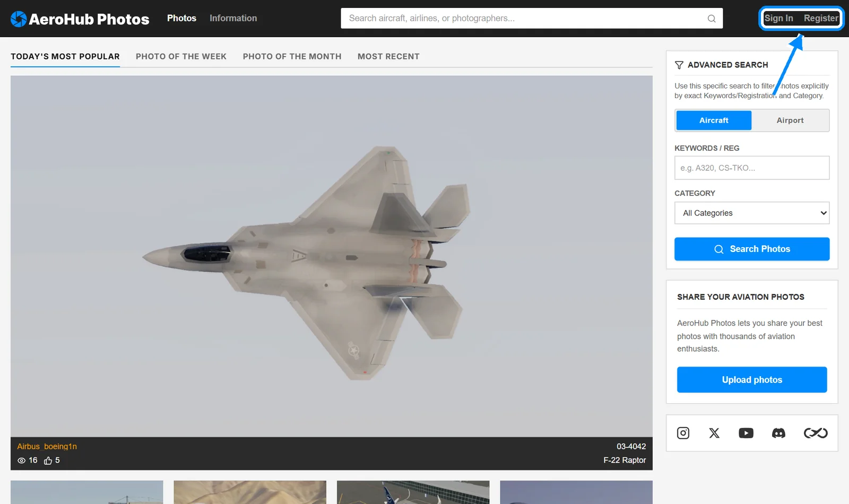Open the X (Twitter) social link
849x504 pixels.
pyautogui.click(x=714, y=433)
